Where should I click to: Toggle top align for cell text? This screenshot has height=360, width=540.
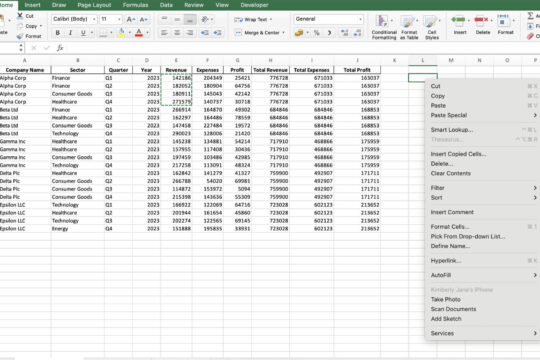click(164, 19)
